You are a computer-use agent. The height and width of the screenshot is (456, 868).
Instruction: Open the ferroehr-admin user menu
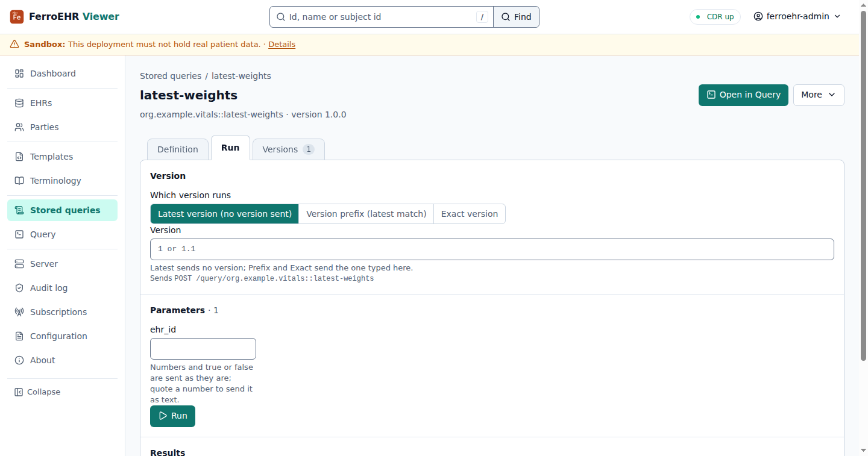tap(797, 17)
